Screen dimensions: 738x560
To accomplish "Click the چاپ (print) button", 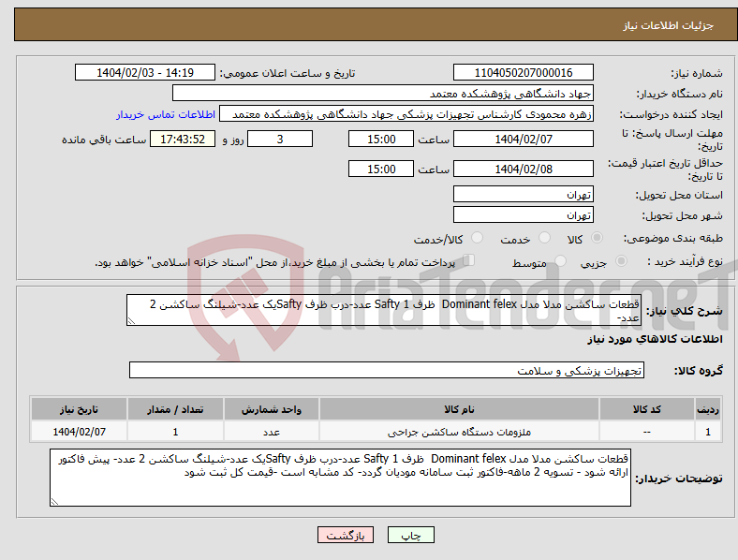I will pyautogui.click(x=410, y=535).
